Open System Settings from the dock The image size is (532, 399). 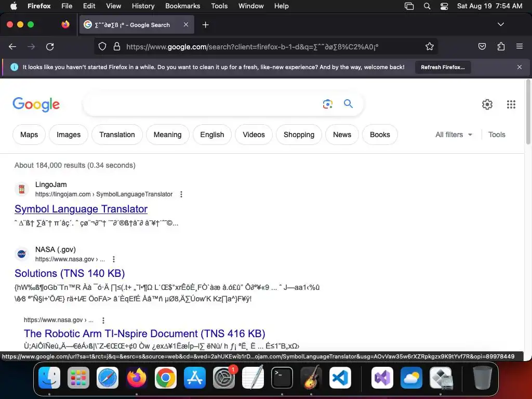224,378
